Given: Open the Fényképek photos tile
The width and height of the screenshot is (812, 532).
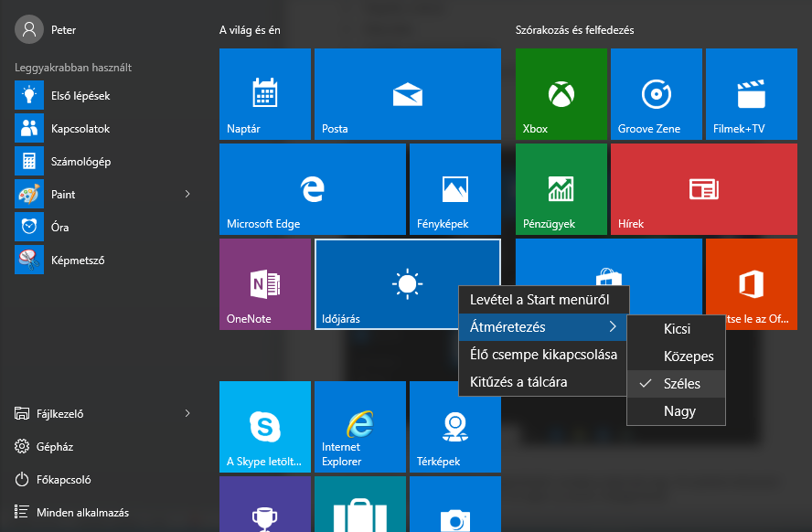Looking at the screenshot, I should [x=455, y=189].
